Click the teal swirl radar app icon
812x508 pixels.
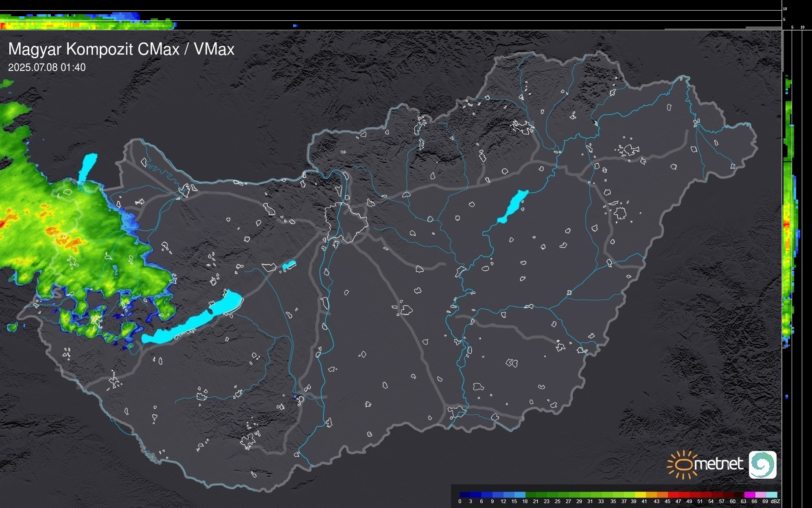[762, 464]
